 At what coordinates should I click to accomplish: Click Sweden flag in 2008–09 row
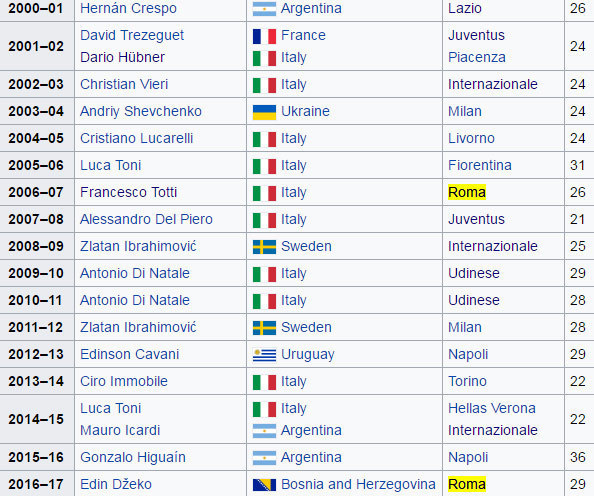(x=264, y=247)
